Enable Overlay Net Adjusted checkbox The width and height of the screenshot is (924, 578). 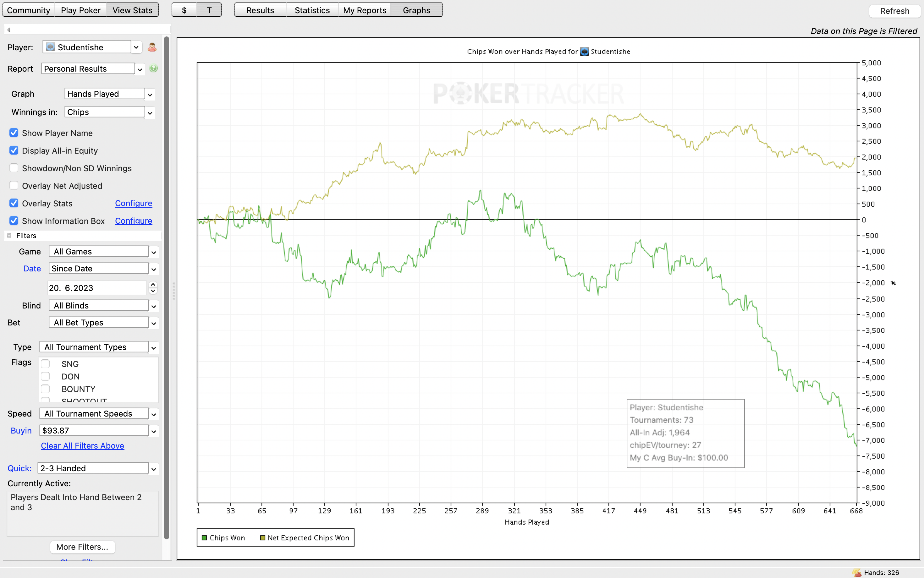(14, 185)
